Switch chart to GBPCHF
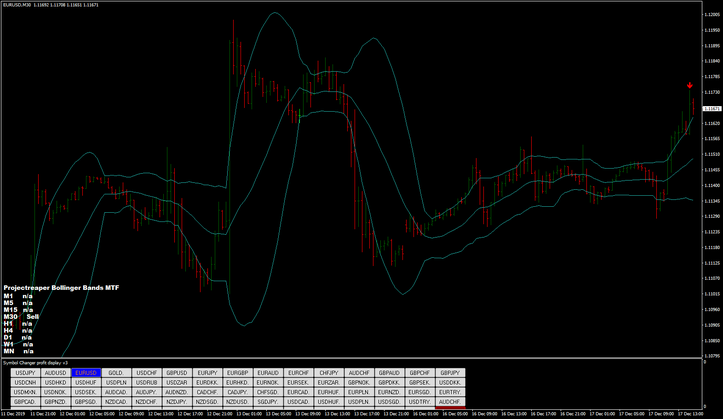The width and height of the screenshot is (723, 419). tap(420, 372)
